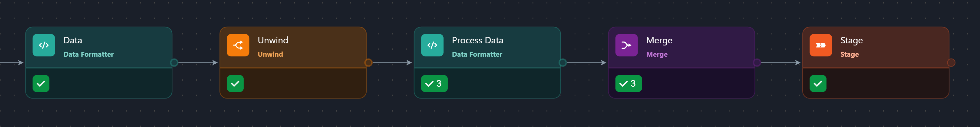The image size is (980, 127).
Task: Click the orange-red Stage node icon
Action: coord(820,45)
